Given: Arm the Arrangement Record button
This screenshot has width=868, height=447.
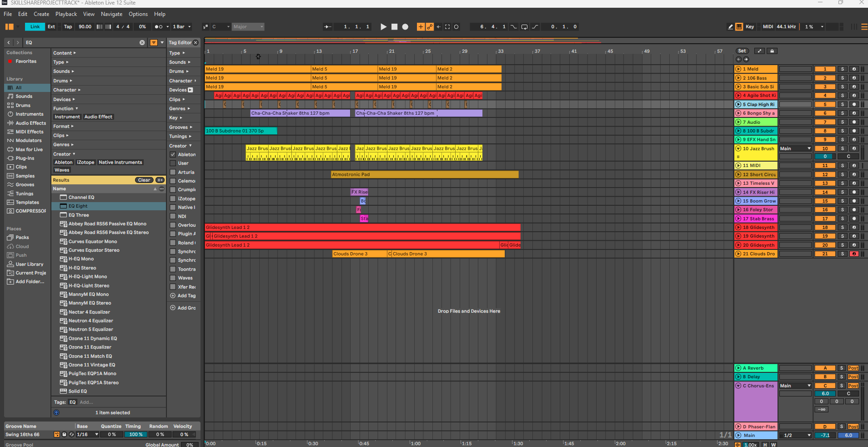Looking at the screenshot, I should 405,27.
